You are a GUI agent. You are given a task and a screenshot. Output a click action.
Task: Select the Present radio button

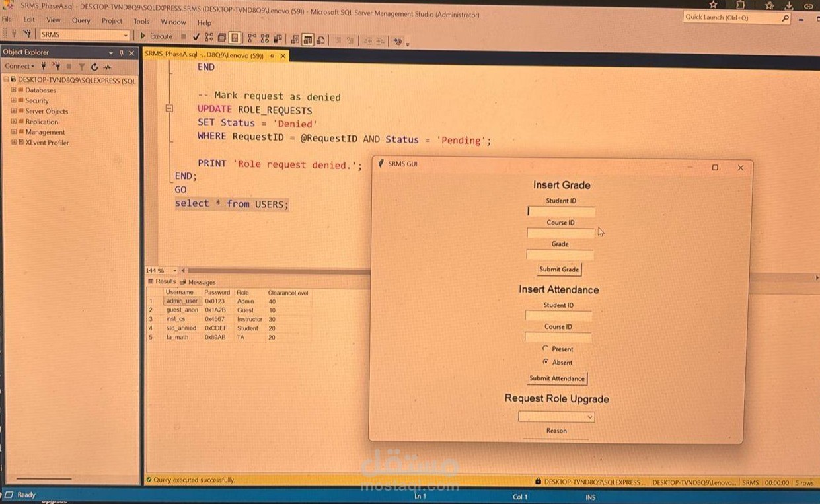click(546, 349)
